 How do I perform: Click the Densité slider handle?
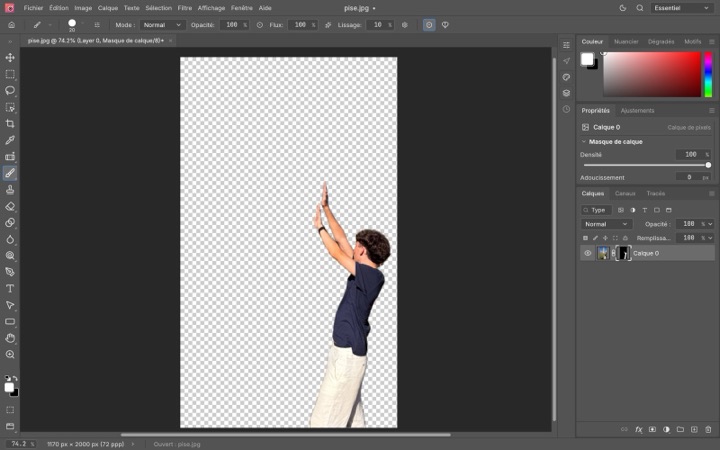[708, 165]
